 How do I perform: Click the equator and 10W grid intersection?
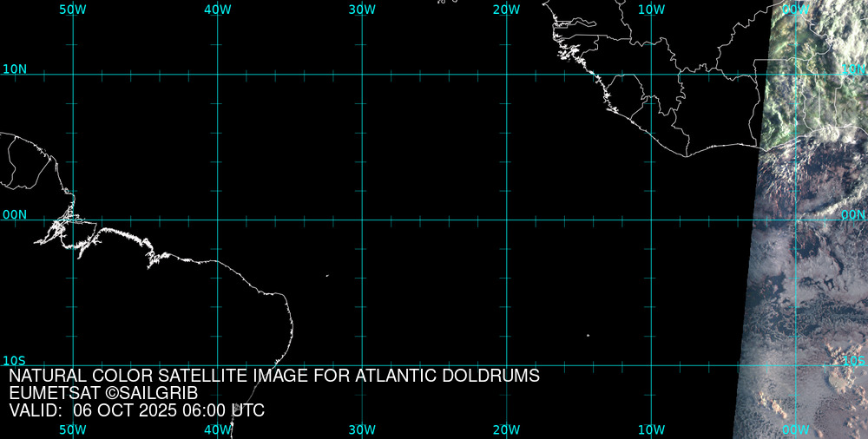(651, 219)
